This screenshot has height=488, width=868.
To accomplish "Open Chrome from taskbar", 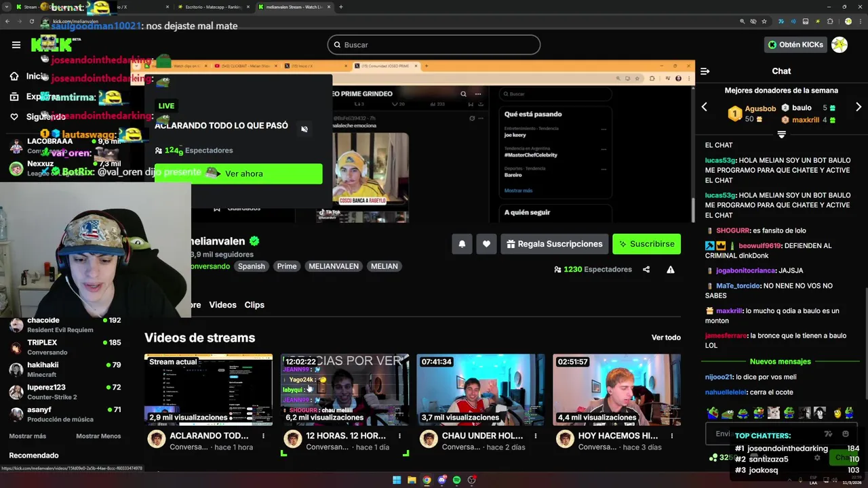I will click(427, 480).
